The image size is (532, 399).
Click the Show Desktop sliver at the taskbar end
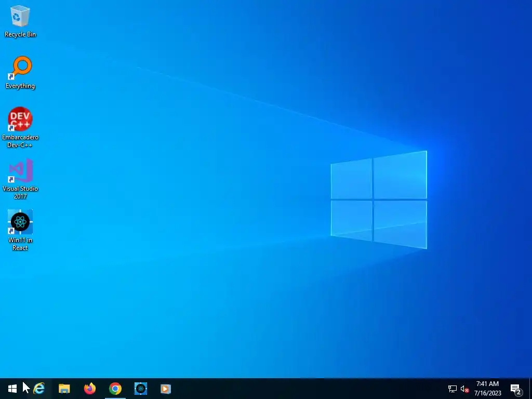click(x=530, y=389)
